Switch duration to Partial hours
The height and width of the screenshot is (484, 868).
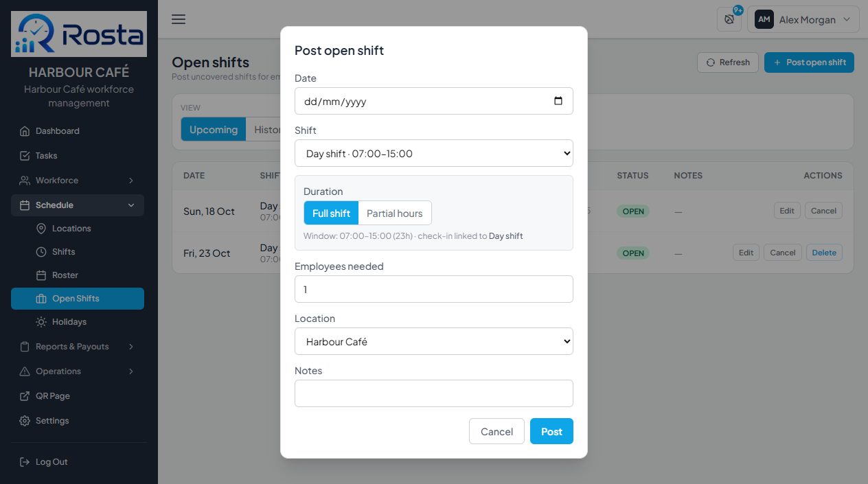(x=395, y=213)
